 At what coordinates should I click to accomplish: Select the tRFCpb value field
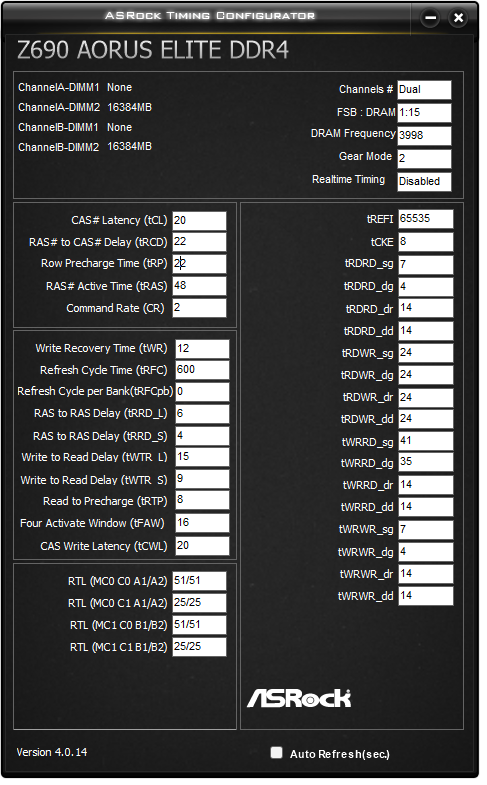click(202, 392)
